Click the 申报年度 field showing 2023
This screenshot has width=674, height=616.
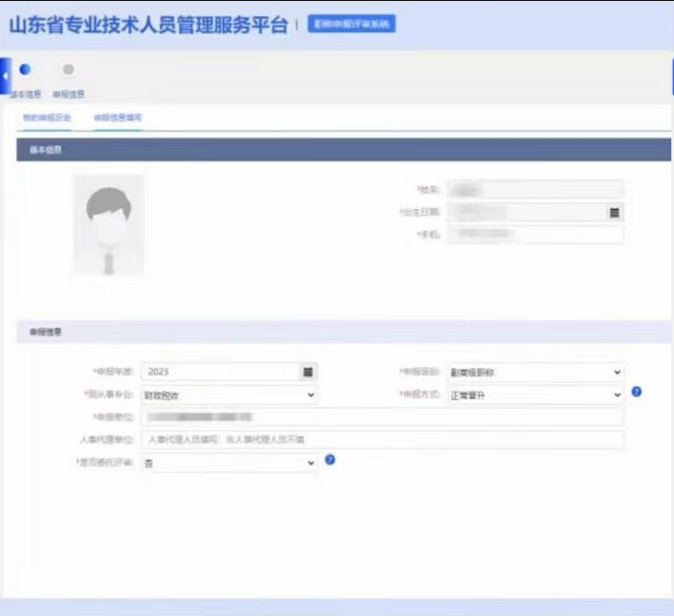[x=230, y=372]
